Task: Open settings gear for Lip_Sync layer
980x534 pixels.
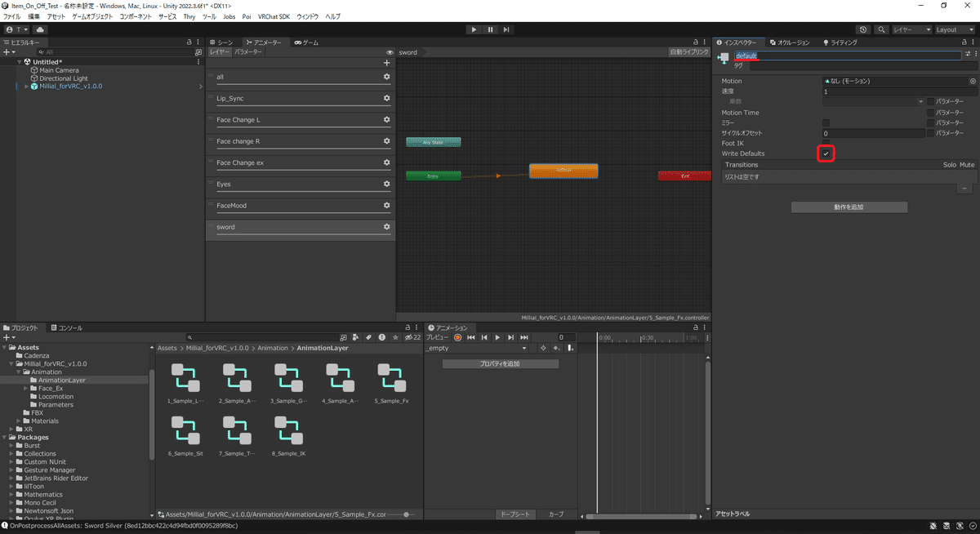Action: 387,98
